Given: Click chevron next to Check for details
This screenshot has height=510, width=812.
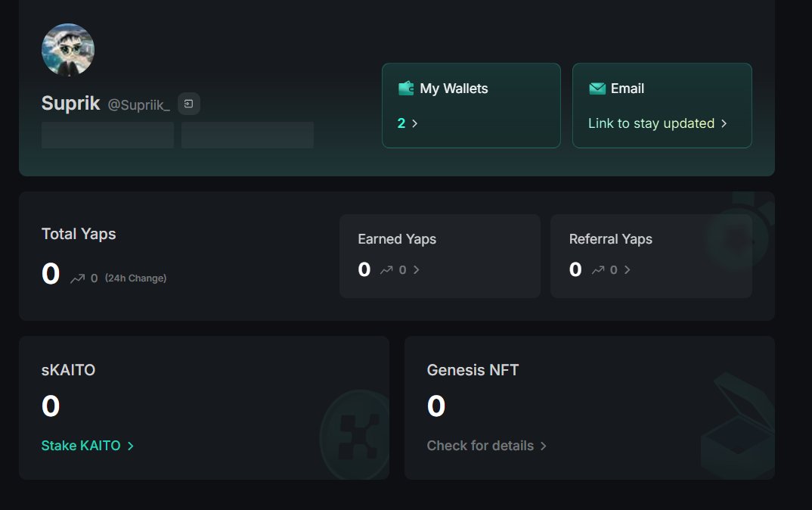Looking at the screenshot, I should (544, 446).
